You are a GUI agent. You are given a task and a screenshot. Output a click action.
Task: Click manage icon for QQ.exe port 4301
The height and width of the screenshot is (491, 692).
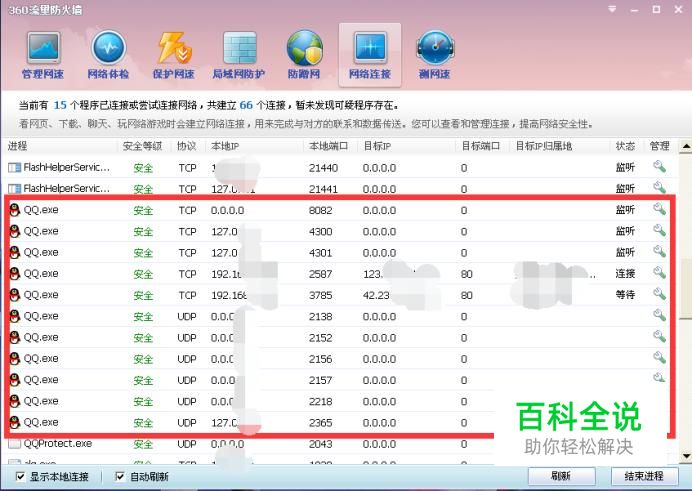coord(659,251)
